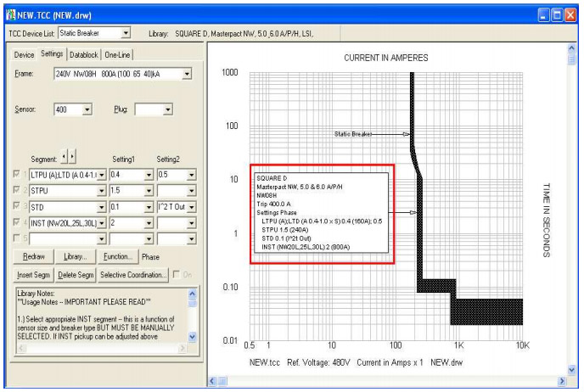Click the chart vertical scroll up arrow
584x392 pixels.
(x=572, y=48)
